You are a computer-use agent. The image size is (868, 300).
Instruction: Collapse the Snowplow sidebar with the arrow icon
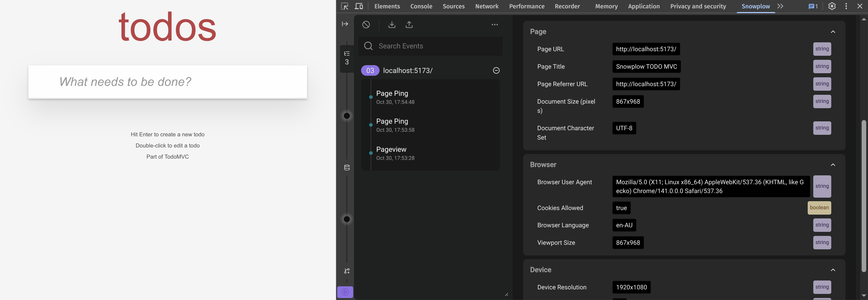[345, 24]
